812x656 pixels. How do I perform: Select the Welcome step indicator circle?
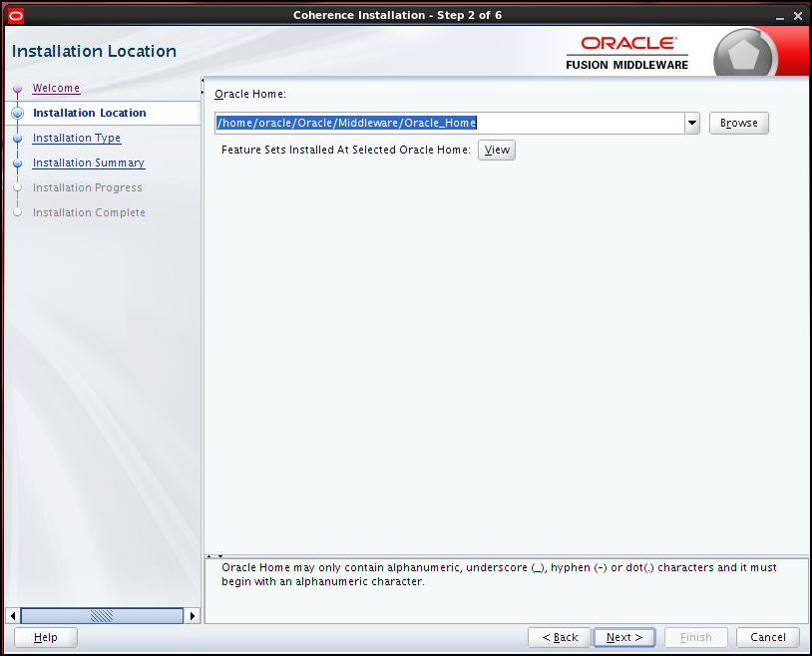point(17,88)
